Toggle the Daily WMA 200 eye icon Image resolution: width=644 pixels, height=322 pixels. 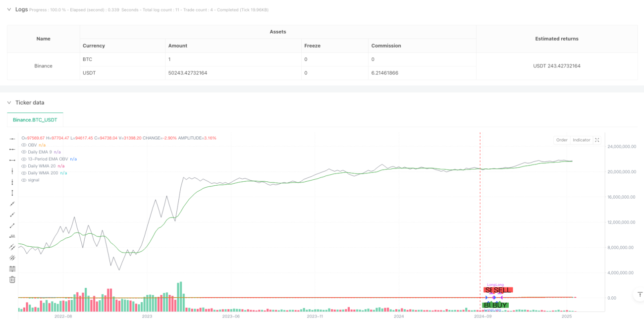click(x=24, y=173)
